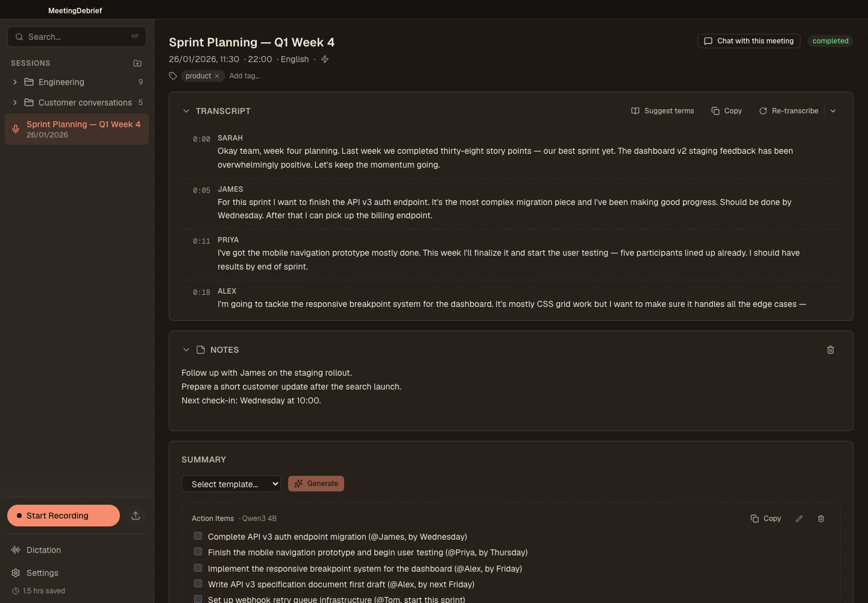
Task: Click the 0:11 timestamp for Priya
Action: (201, 241)
